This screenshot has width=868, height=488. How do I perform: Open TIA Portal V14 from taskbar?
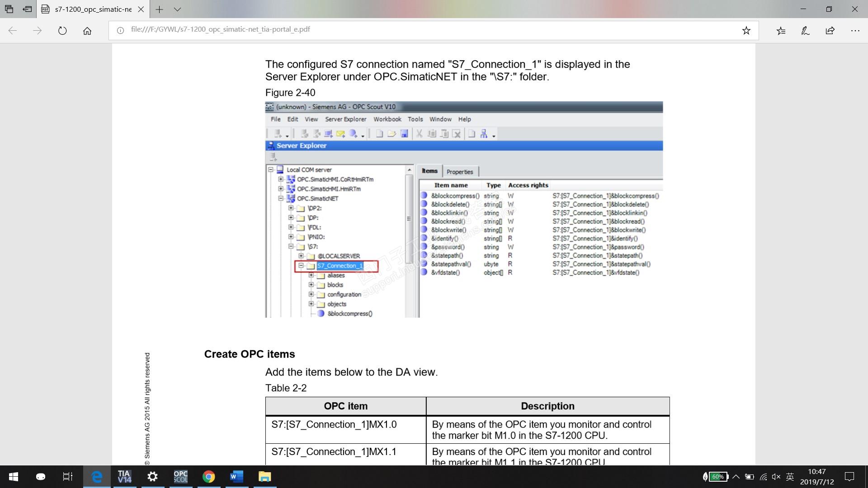coord(124,477)
